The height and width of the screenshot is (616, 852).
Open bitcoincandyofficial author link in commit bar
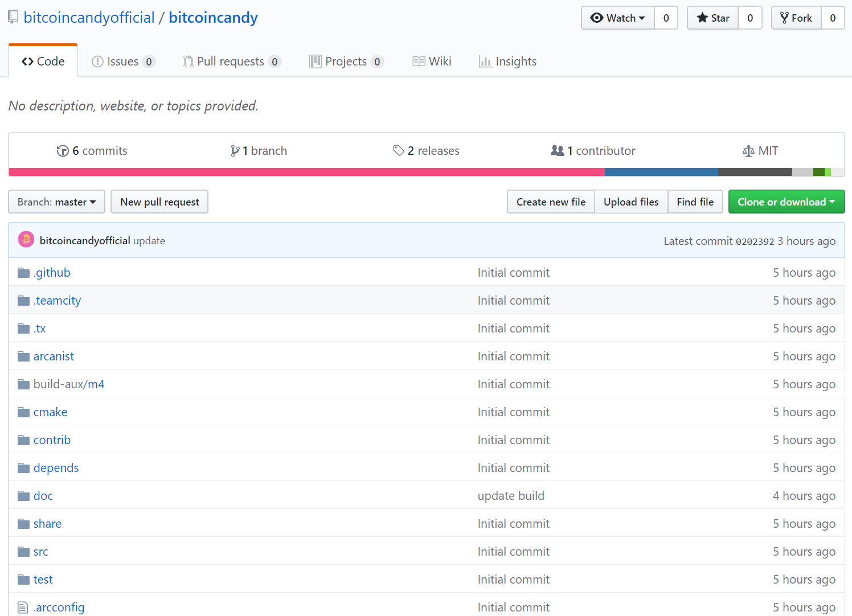click(85, 241)
